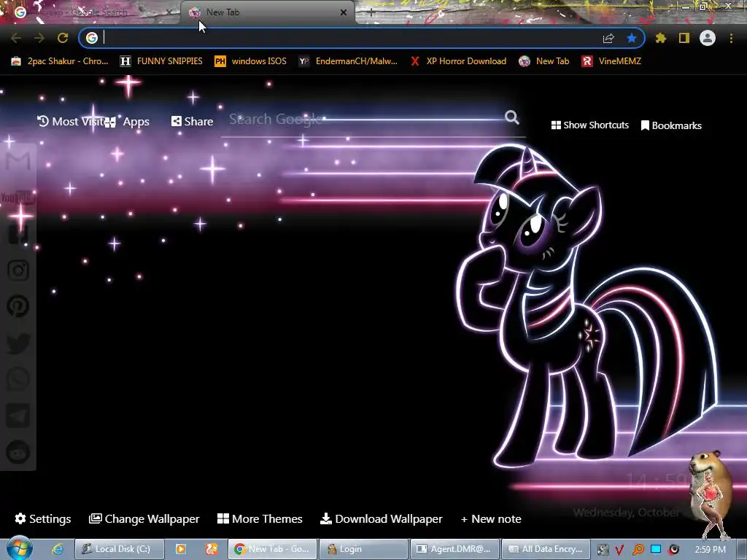Launch Internet Explorer from taskbar

[58, 549]
